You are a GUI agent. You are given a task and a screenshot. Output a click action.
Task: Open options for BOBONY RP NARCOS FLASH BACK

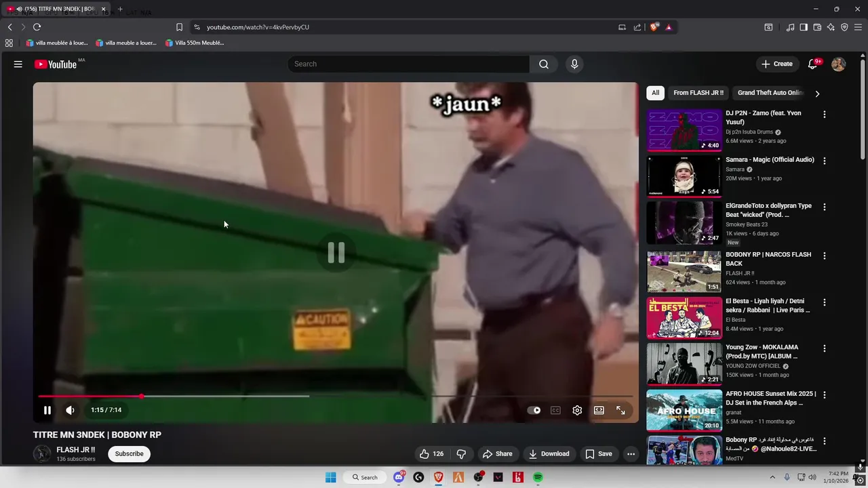pyautogui.click(x=825, y=256)
